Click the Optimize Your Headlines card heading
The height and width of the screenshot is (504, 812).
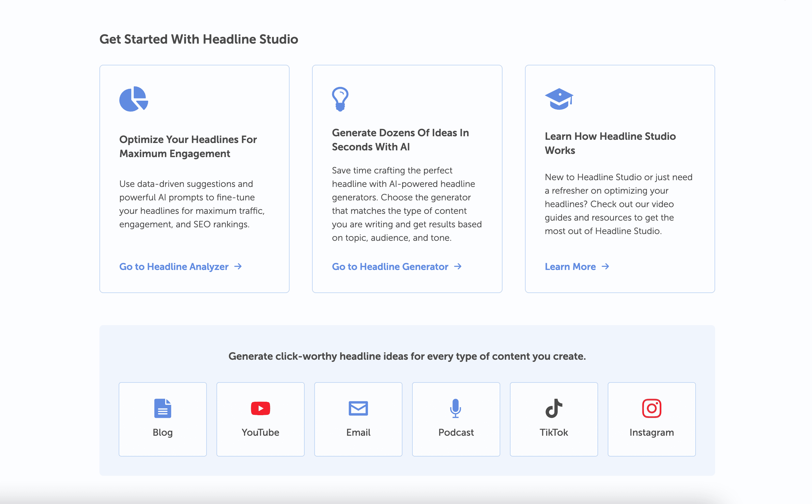click(188, 146)
